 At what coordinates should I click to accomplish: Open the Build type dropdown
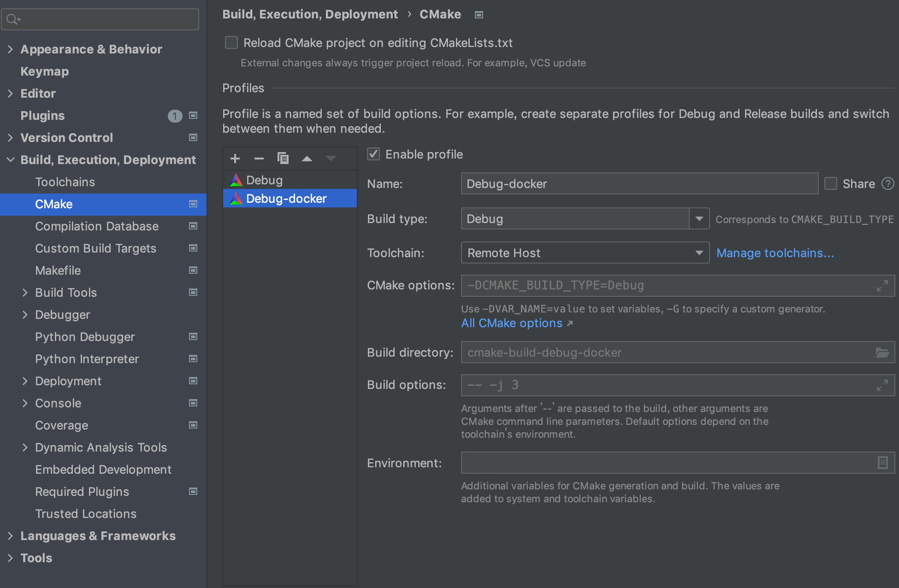coord(699,219)
